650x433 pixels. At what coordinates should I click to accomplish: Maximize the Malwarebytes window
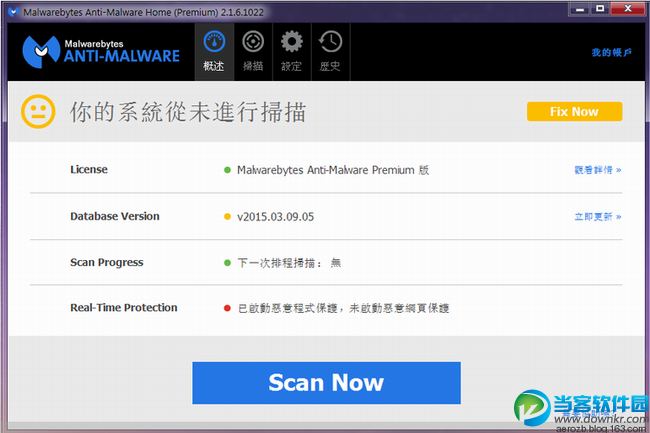pos(600,8)
